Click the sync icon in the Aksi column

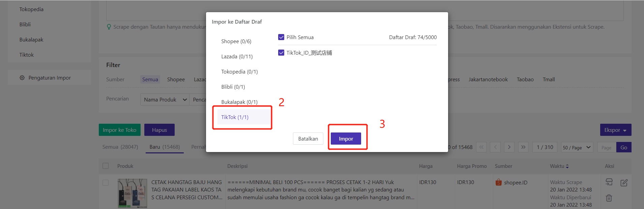[609, 182]
